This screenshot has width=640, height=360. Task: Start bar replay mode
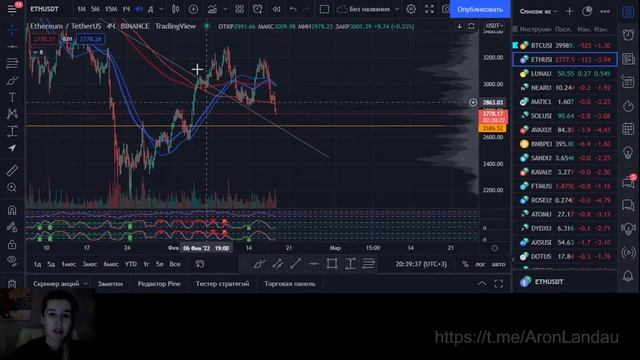[276, 9]
